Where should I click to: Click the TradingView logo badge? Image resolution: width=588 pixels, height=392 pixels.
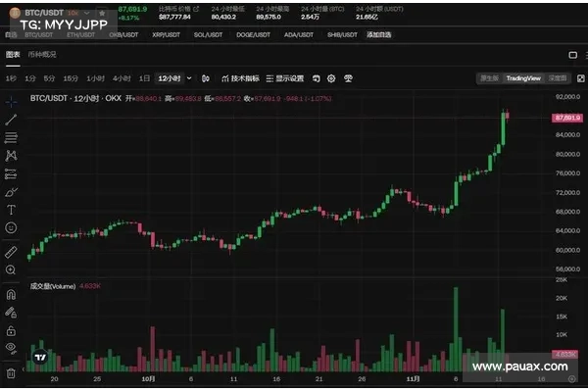[x=40, y=357]
